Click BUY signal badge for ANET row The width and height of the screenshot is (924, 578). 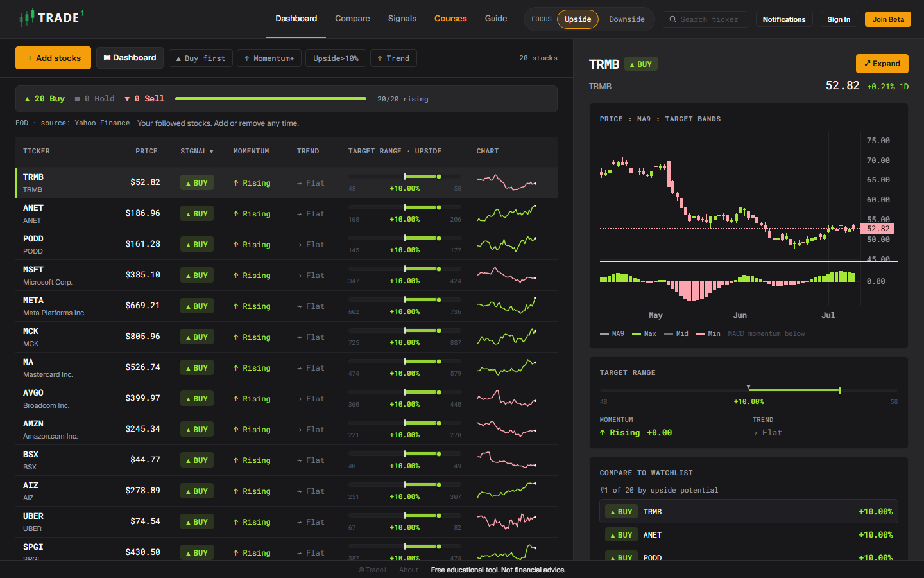197,214
